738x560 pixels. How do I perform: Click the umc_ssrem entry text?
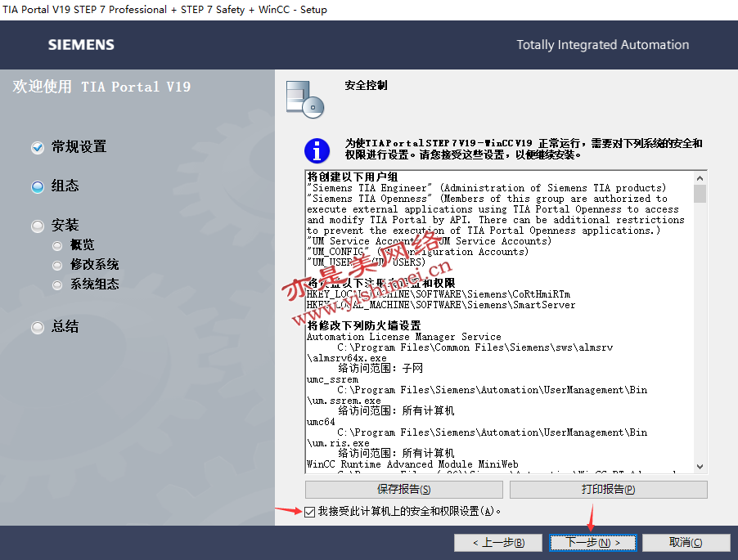pyautogui.click(x=332, y=379)
